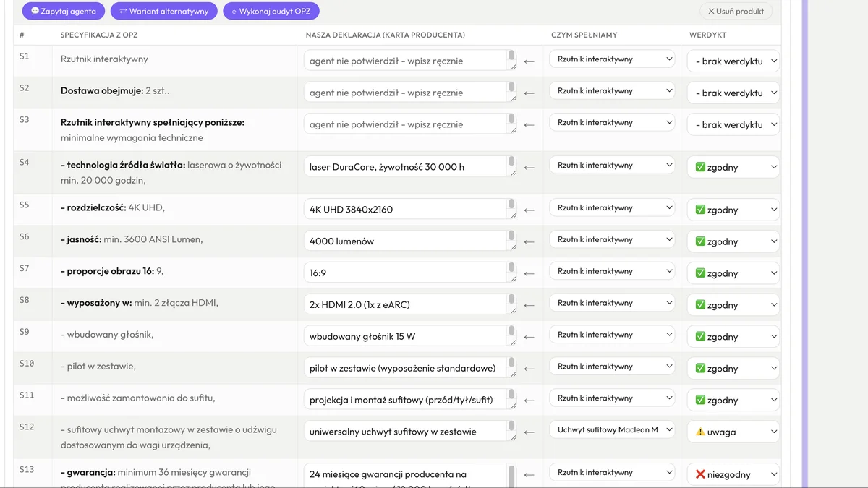Screen dimensions: 868x488
Task: Open the S4 Rzutnik interaktywny product dropdown
Action: (612, 165)
